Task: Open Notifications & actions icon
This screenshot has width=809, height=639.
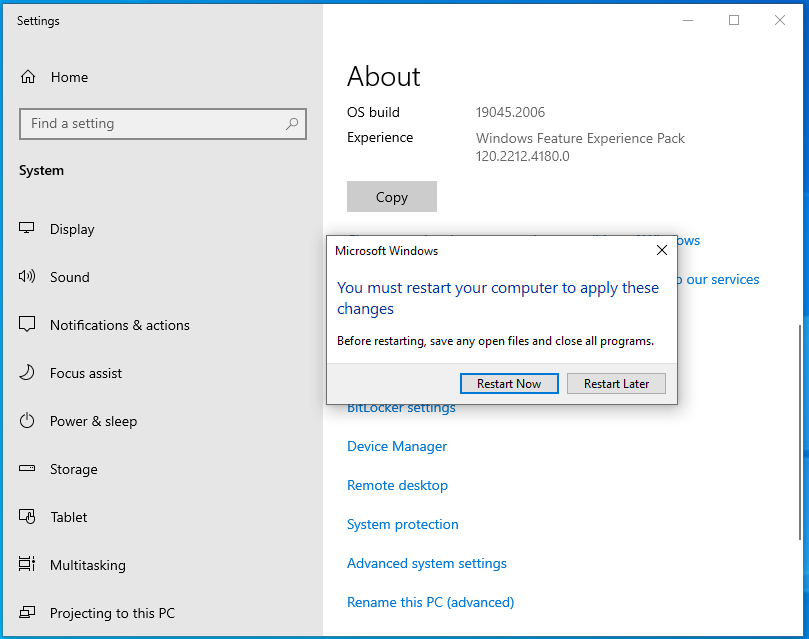Action: click(28, 325)
